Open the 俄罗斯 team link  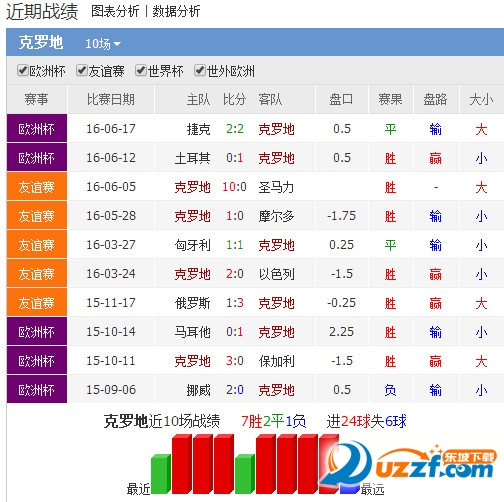193,303
